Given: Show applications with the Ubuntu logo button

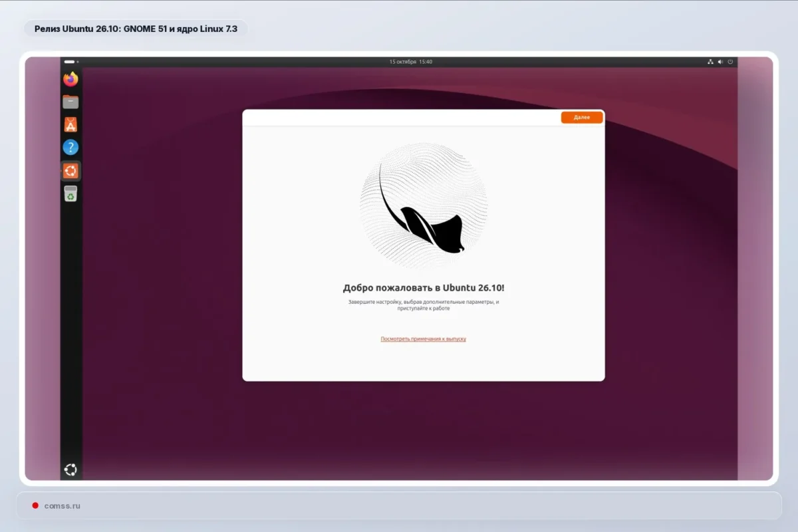Looking at the screenshot, I should (x=70, y=469).
